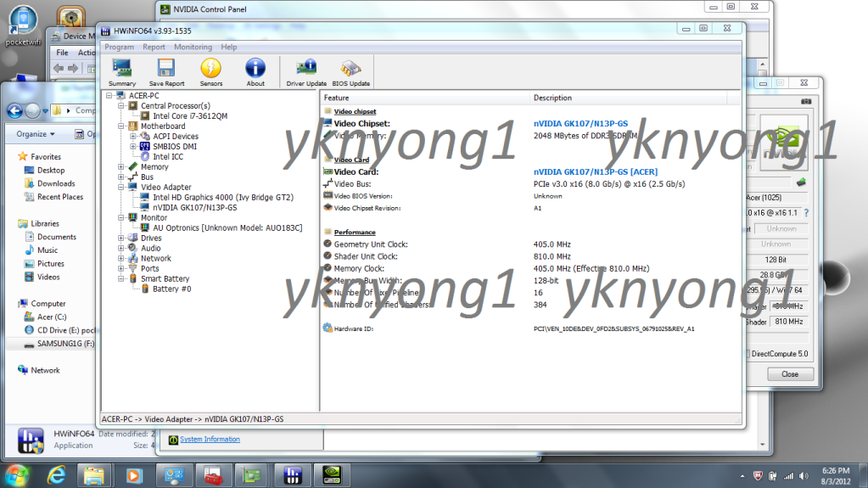Open Pictures library in sidebar
Viewport: 868px width, 488px height.
(x=50, y=264)
